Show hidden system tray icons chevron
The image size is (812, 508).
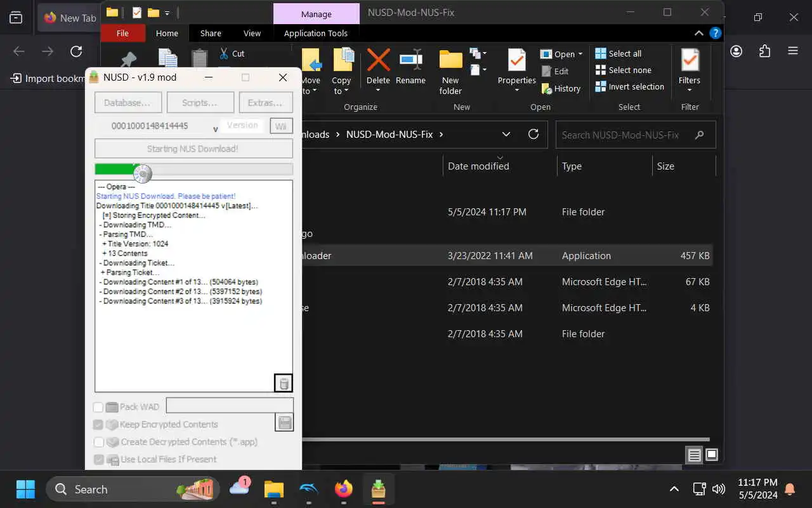(674, 489)
